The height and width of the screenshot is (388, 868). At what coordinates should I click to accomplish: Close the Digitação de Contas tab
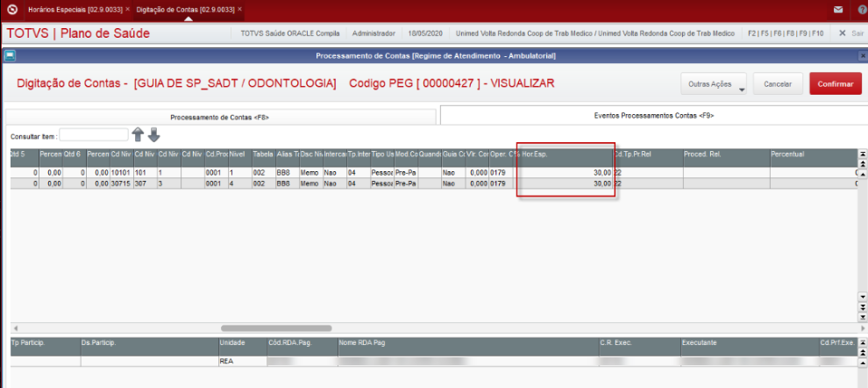239,10
